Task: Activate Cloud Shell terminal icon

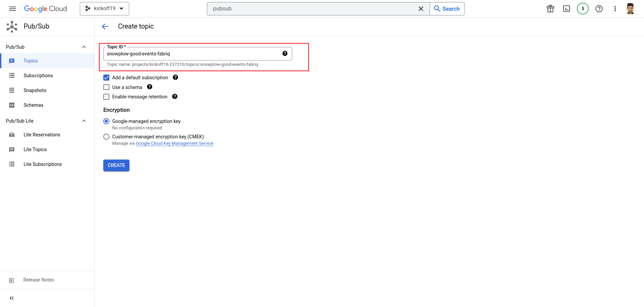Action: coord(567,9)
